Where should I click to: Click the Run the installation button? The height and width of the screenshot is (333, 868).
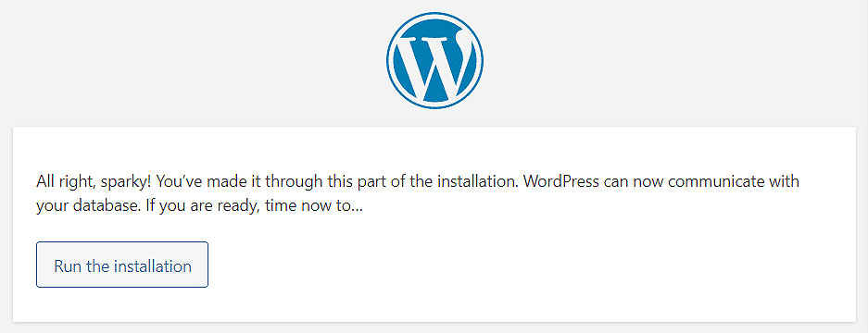pyautogui.click(x=121, y=265)
